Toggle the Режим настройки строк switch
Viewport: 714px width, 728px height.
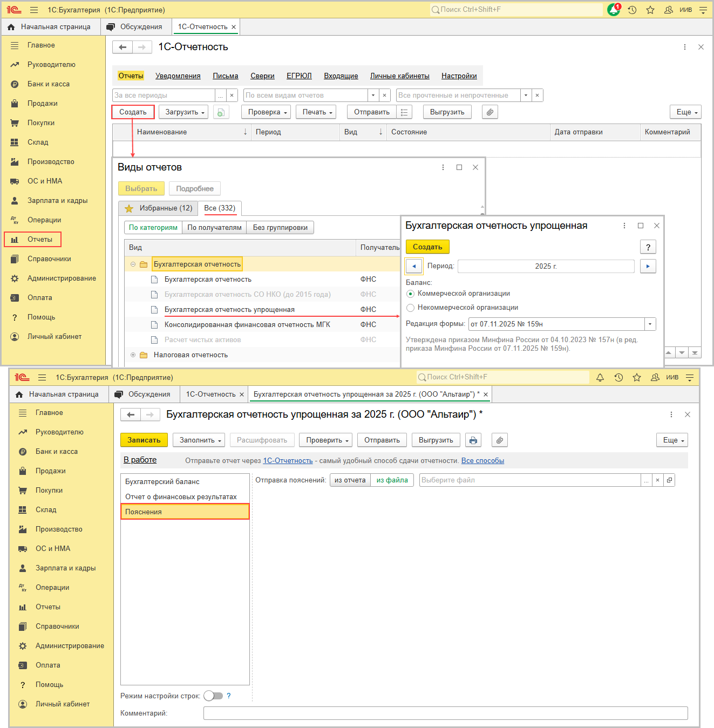213,696
